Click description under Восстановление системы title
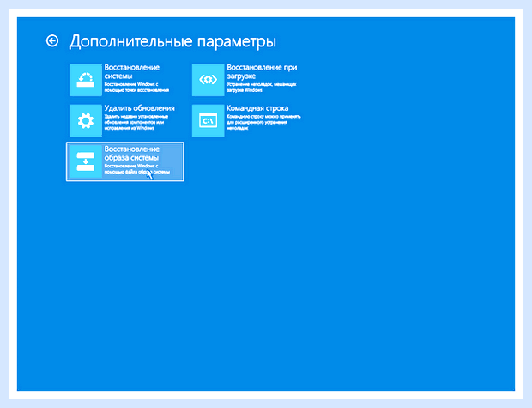 click(136, 87)
